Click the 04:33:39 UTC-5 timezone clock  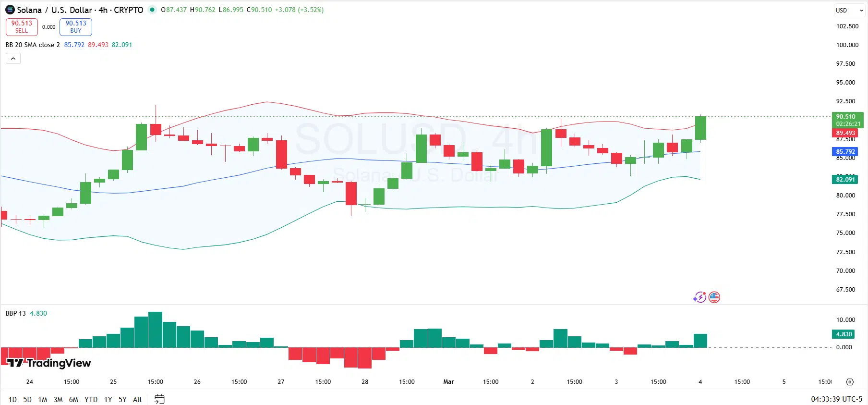[x=836, y=399]
